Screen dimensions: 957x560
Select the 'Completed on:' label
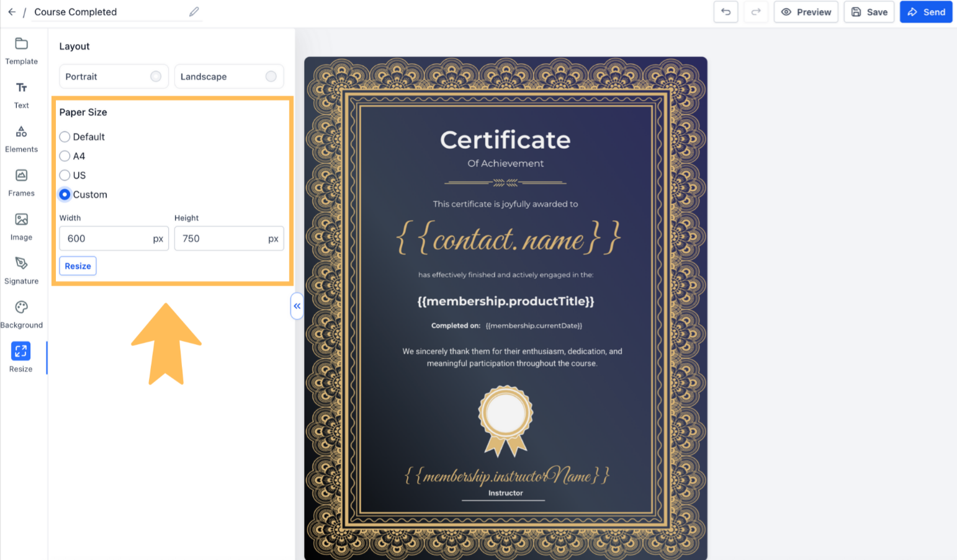(x=456, y=326)
